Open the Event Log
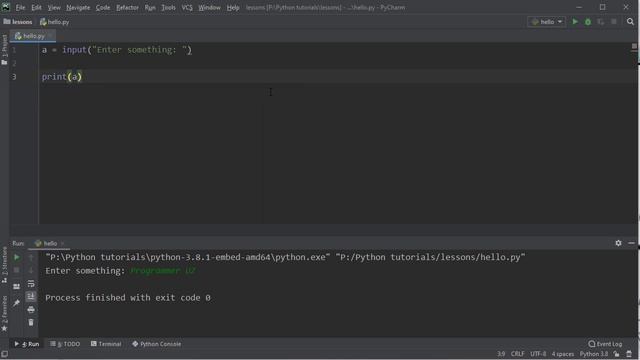The image size is (640, 360). click(x=605, y=344)
